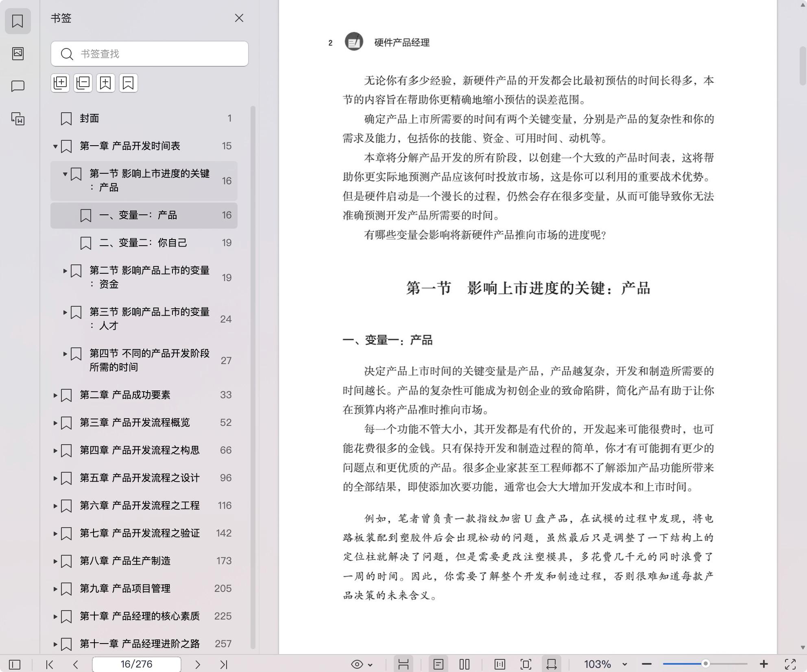
Task: Expand 第八章 产品生产制造
Action: tap(55, 561)
